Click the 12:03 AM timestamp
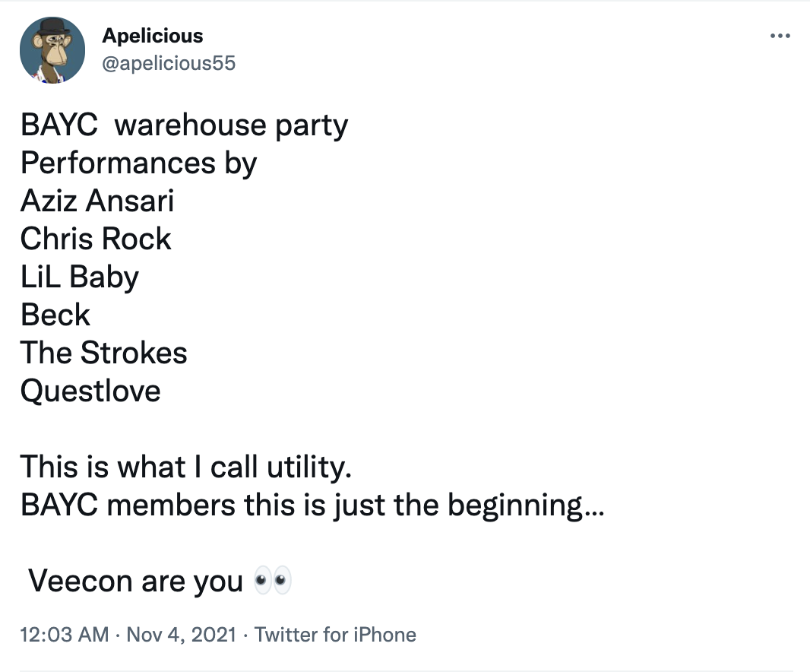The image size is (810, 672). point(65,635)
